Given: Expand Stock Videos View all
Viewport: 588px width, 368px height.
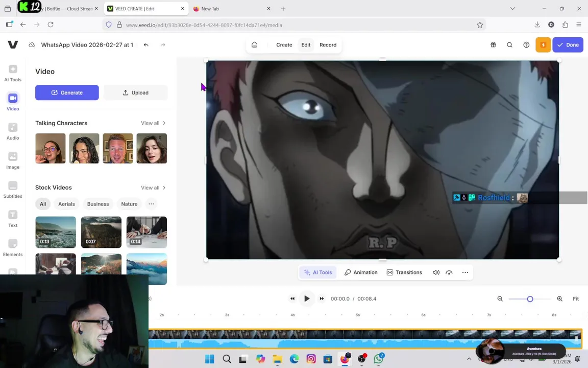Looking at the screenshot, I should [153, 188].
